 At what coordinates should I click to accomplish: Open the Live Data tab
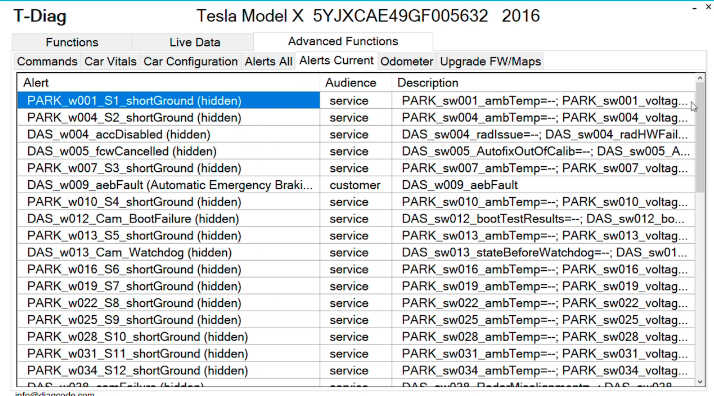(x=194, y=42)
